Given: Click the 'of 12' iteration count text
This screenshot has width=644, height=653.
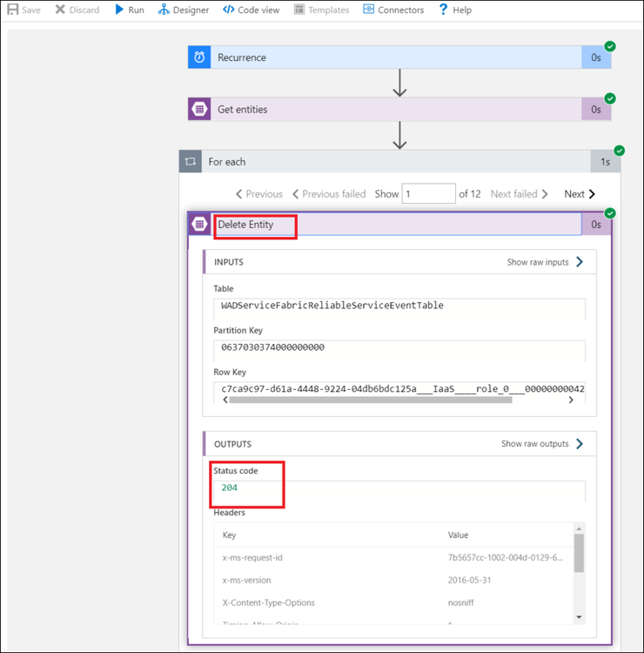Looking at the screenshot, I should (470, 194).
